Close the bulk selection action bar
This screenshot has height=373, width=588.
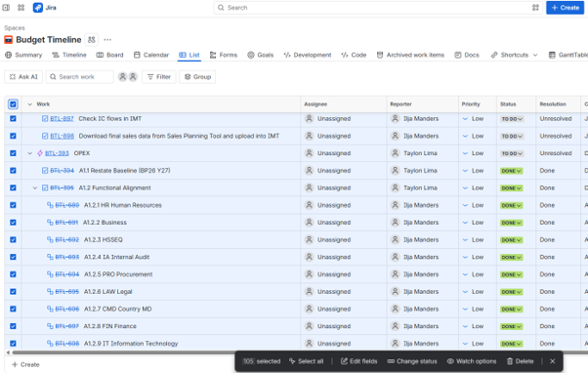(553, 361)
